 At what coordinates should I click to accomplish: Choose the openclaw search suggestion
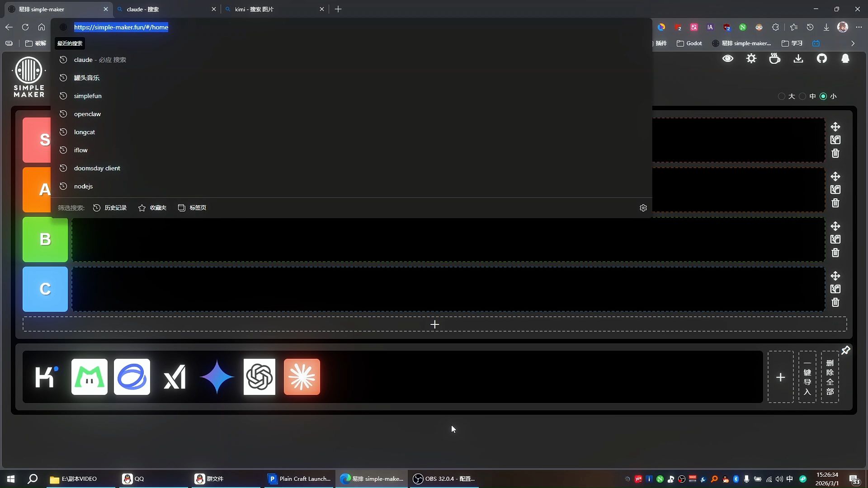[x=87, y=114]
